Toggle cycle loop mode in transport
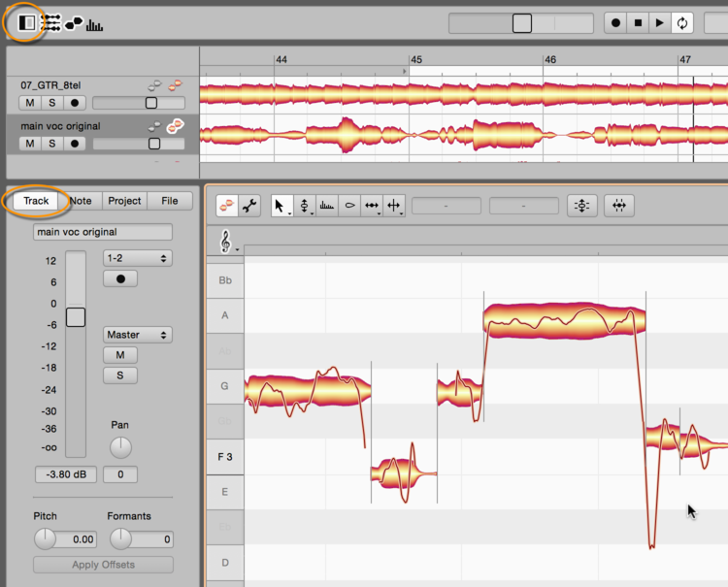Image resolution: width=728 pixels, height=587 pixels. pos(683,23)
